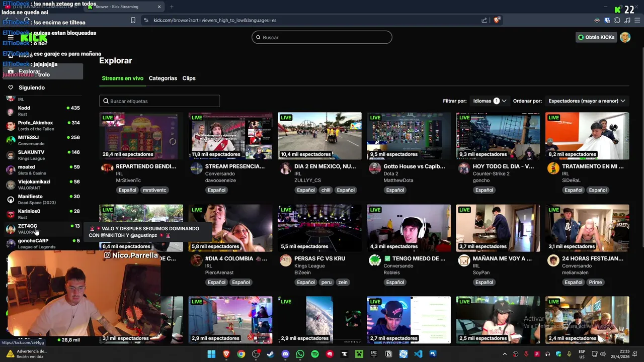This screenshot has width=644, height=362.
Task: Click the HOY TODO EL DIA stream title
Action: pos(503,166)
